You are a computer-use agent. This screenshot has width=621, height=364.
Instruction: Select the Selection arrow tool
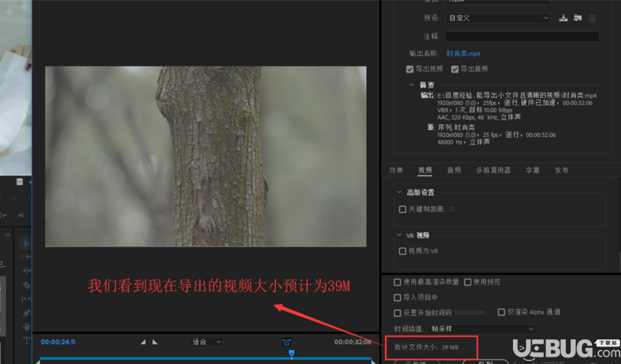(26, 243)
